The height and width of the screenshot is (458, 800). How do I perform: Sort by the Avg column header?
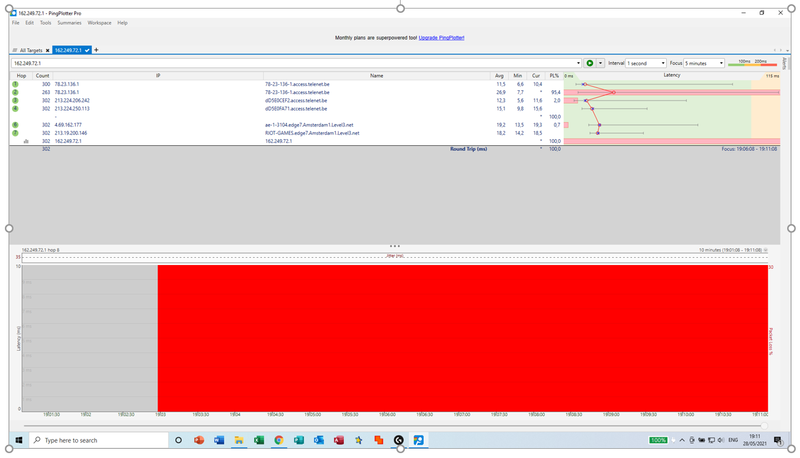pos(499,75)
